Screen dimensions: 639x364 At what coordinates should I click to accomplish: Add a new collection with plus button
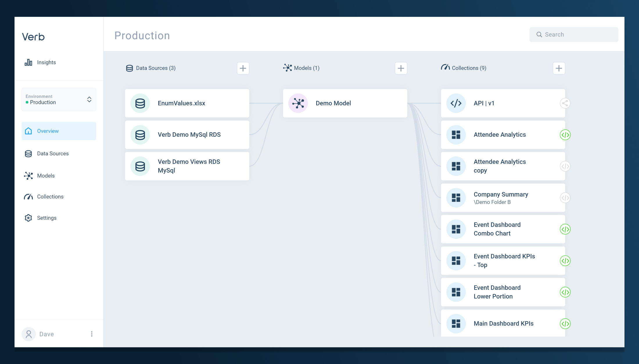tap(559, 68)
